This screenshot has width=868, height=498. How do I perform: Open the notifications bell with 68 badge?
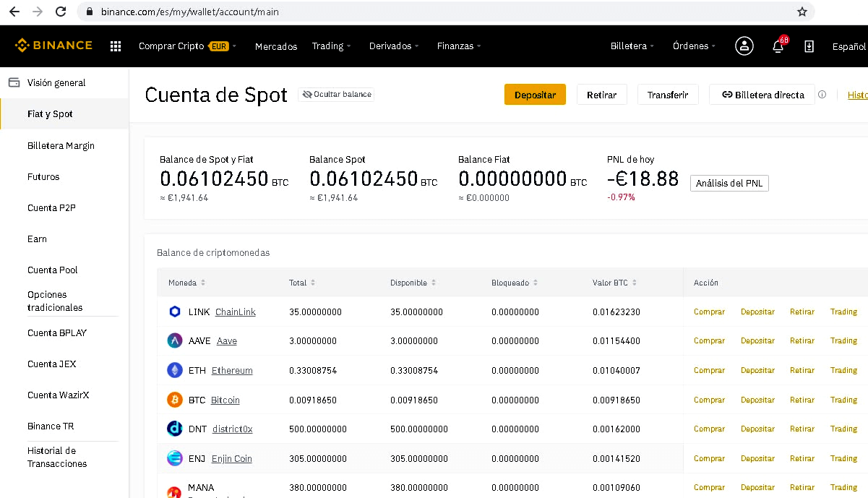pos(777,46)
